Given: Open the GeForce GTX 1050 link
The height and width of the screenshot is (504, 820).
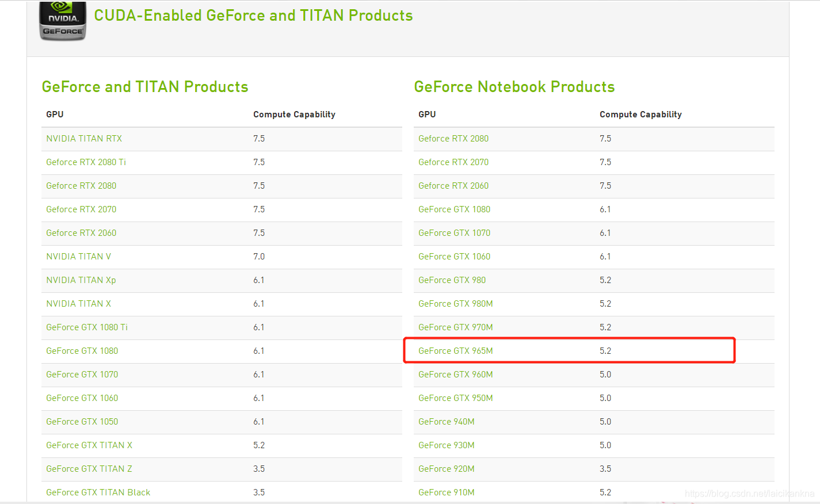Looking at the screenshot, I should click(x=82, y=422).
